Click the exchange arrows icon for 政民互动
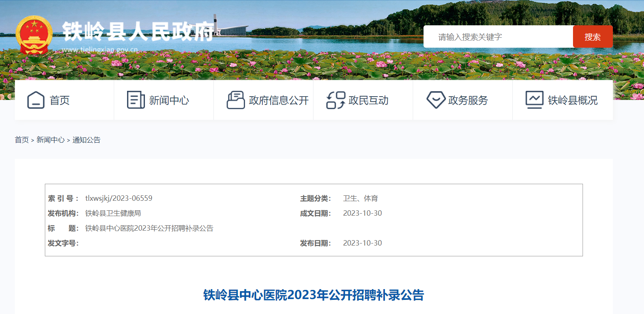 point(335,100)
